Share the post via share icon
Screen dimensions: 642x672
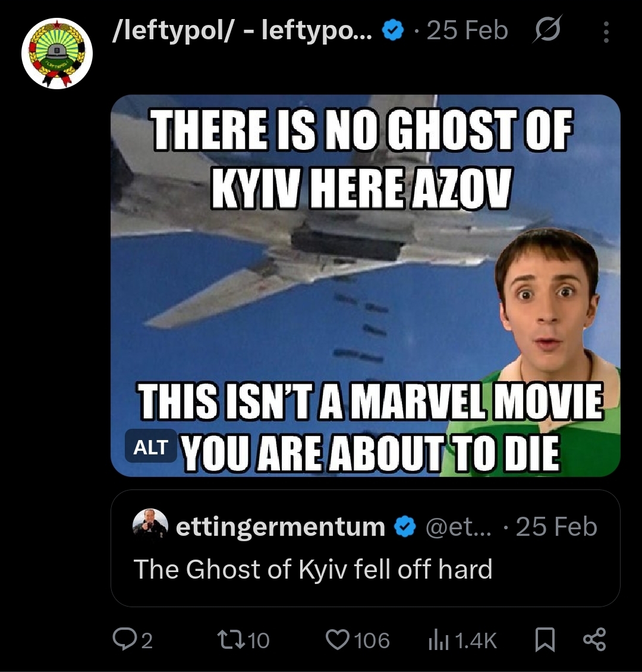pyautogui.click(x=594, y=640)
